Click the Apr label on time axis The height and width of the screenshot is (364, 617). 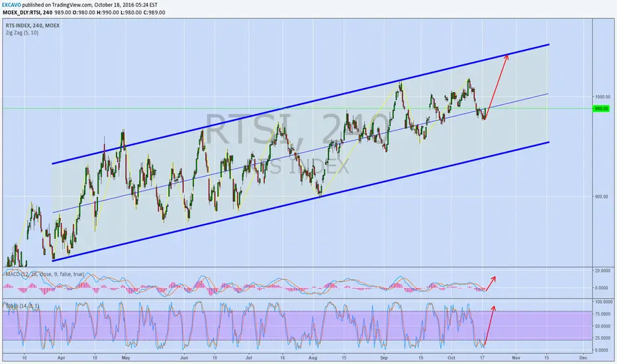tap(61, 357)
